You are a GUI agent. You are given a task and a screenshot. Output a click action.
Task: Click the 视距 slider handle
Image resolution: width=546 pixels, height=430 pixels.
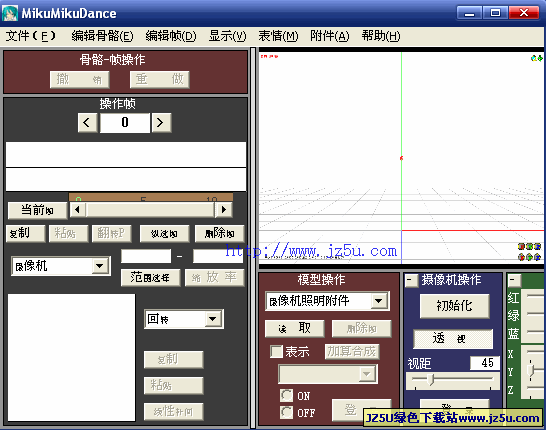coord(431,379)
